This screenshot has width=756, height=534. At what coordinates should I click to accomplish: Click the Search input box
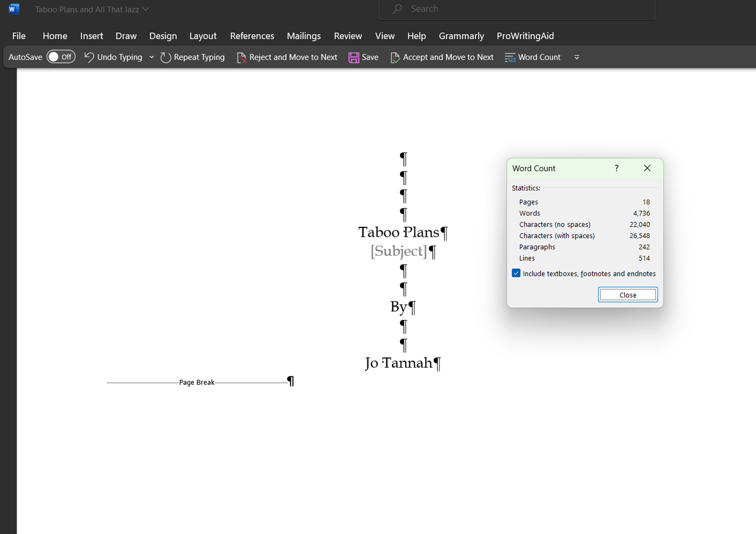(517, 9)
